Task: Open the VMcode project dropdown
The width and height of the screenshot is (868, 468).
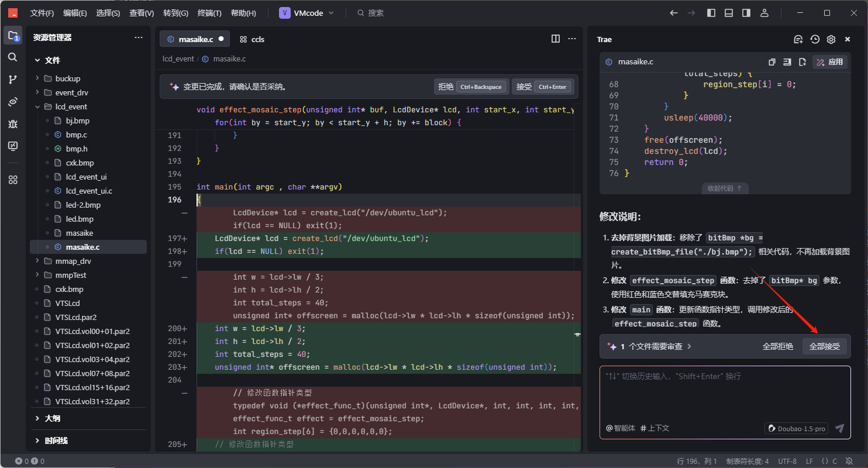Action: point(307,13)
